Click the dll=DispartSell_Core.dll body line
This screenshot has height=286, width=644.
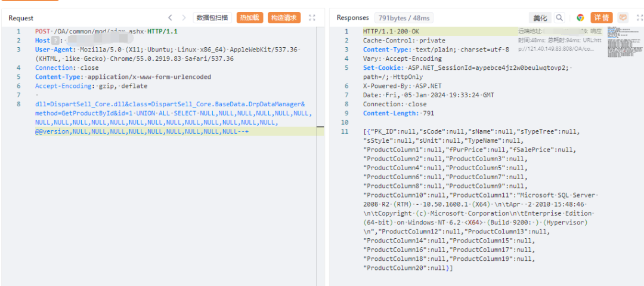coord(170,104)
